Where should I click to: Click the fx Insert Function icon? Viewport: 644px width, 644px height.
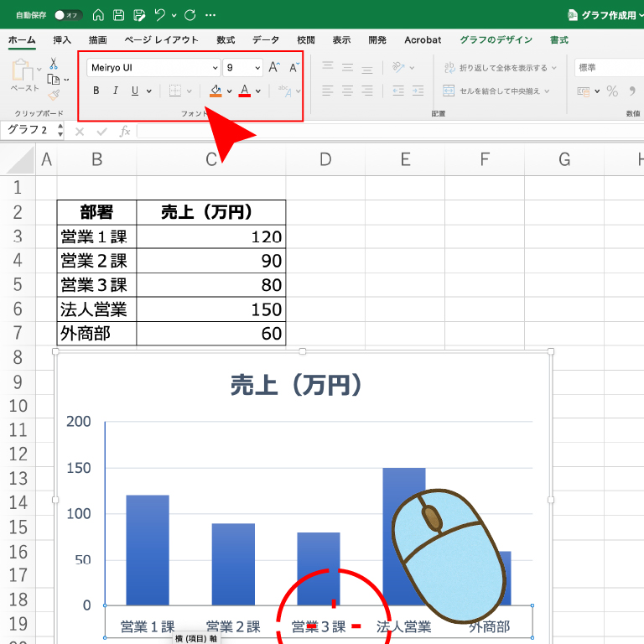pos(125,132)
